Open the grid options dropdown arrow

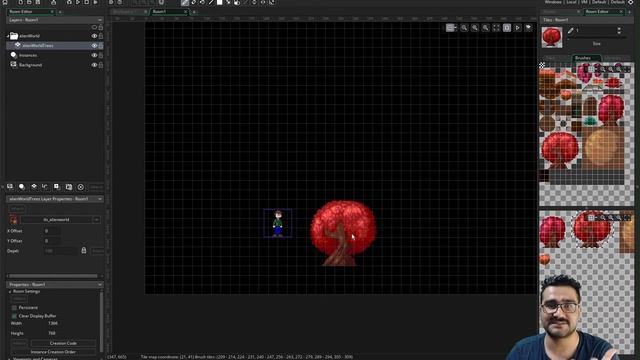(455, 28)
